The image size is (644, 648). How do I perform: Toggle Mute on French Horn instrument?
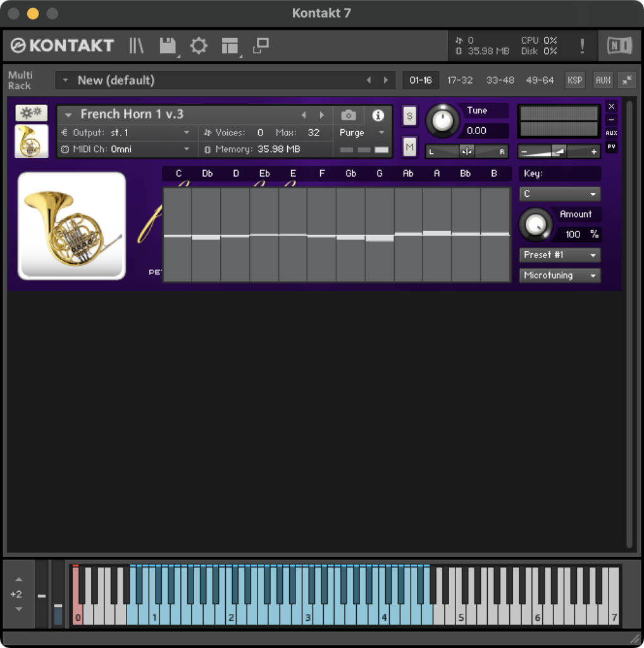click(409, 147)
